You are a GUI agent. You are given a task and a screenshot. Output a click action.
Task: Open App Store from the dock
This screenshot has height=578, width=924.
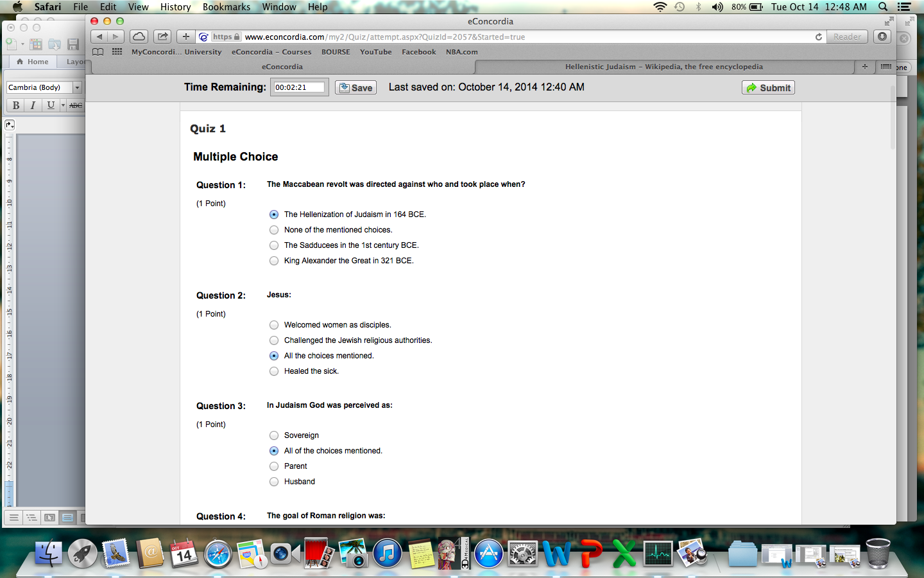click(x=488, y=554)
